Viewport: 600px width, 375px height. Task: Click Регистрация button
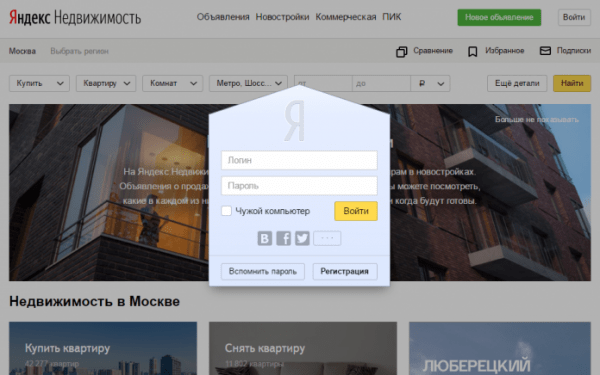coord(345,271)
